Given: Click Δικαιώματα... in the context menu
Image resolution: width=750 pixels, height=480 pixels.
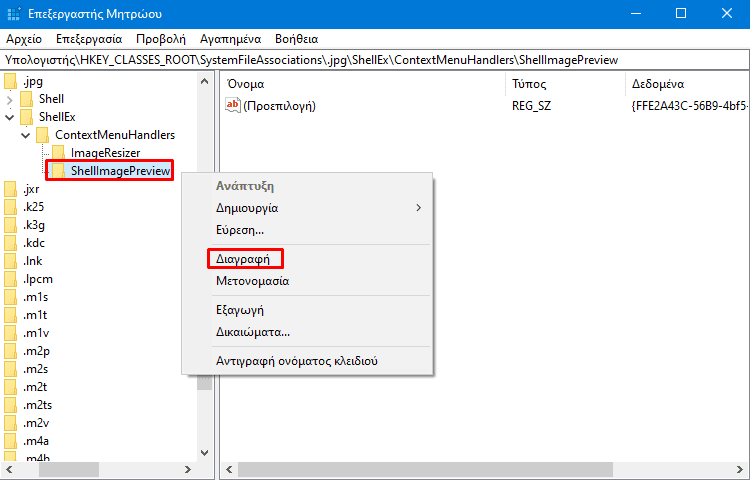Looking at the screenshot, I should coord(253,332).
